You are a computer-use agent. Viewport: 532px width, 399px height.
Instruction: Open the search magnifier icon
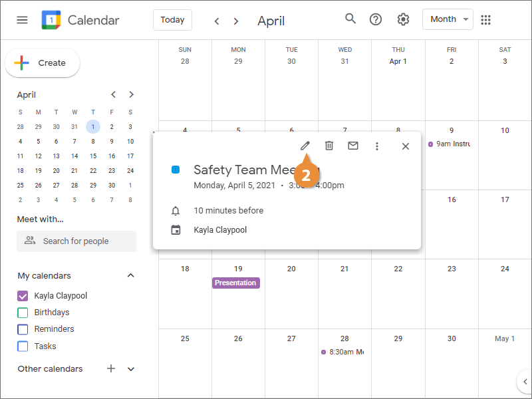tap(350, 19)
